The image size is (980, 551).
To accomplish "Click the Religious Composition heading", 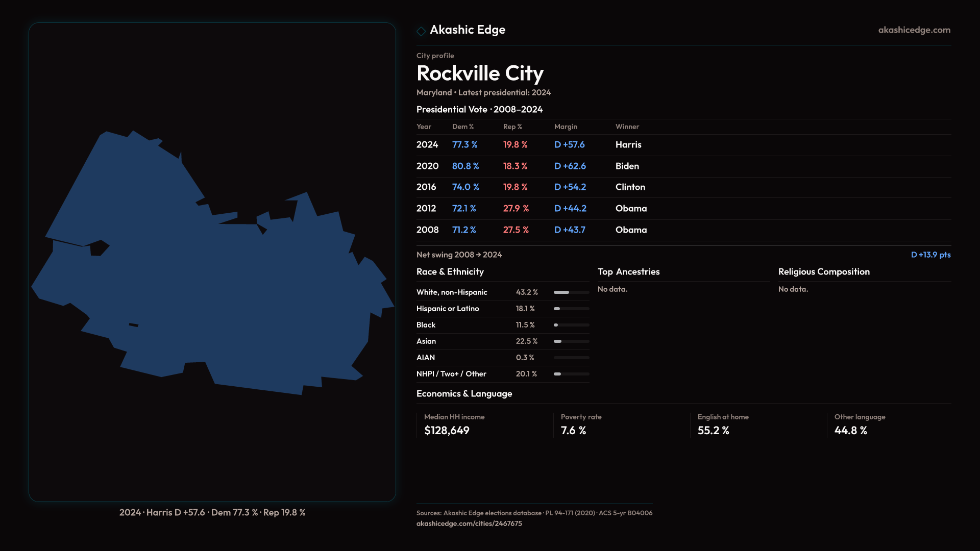I will tap(823, 272).
